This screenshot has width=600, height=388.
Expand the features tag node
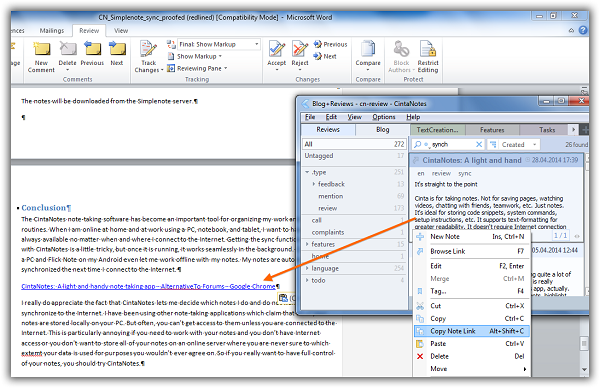(x=307, y=244)
